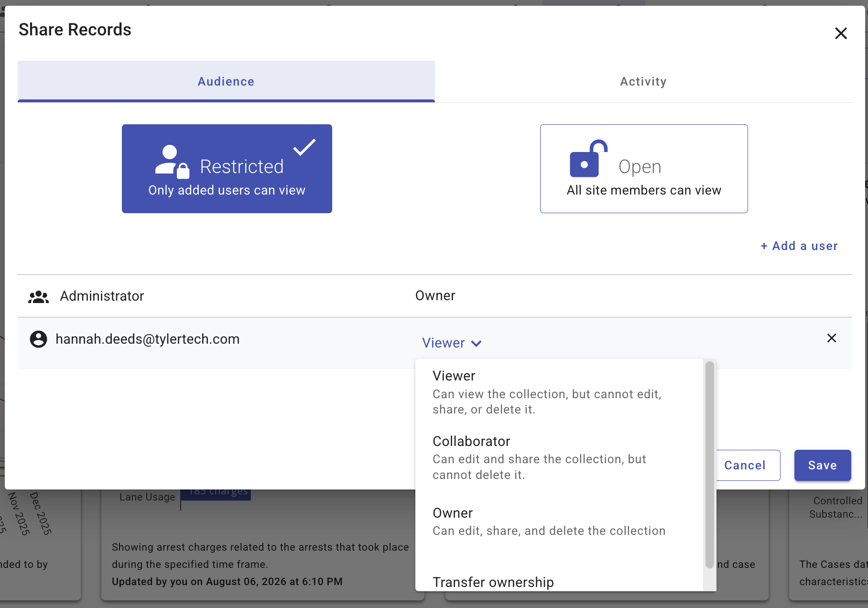868x608 pixels.
Task: Click the Lane Usage label behind the dialog
Action: point(147,497)
